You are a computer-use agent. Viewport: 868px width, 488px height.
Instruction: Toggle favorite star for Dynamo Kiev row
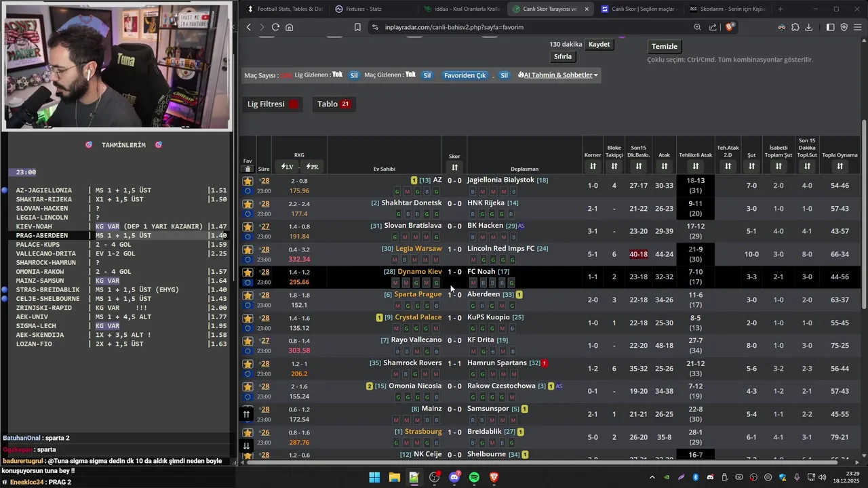click(248, 272)
